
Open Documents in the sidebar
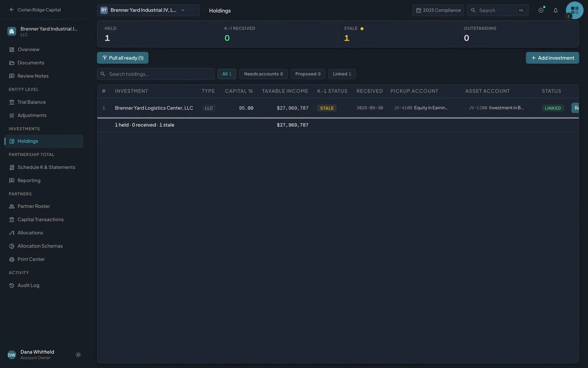coord(44,63)
